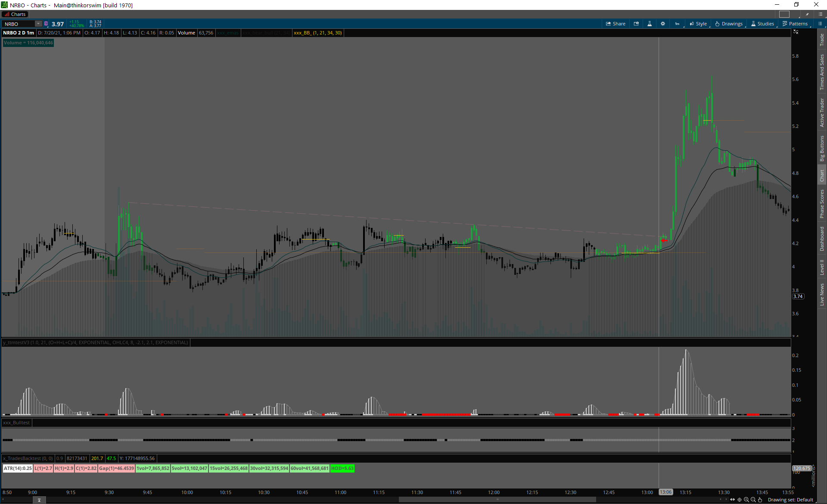Click the crosshair cursor icon
The height and width of the screenshot is (504, 827).
(x=740, y=500)
